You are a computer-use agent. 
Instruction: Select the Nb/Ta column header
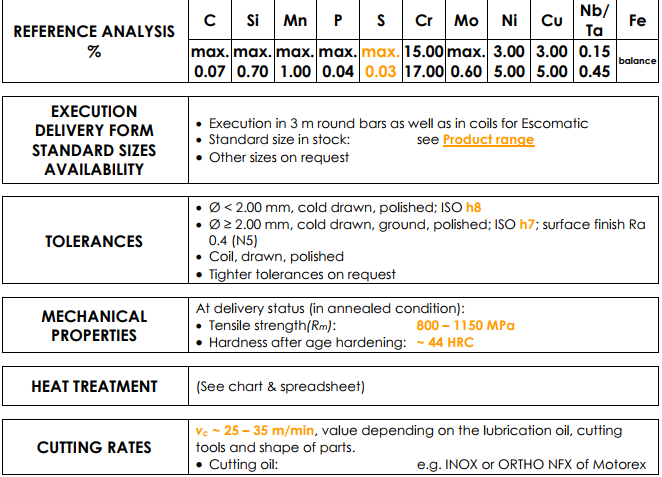point(594,20)
